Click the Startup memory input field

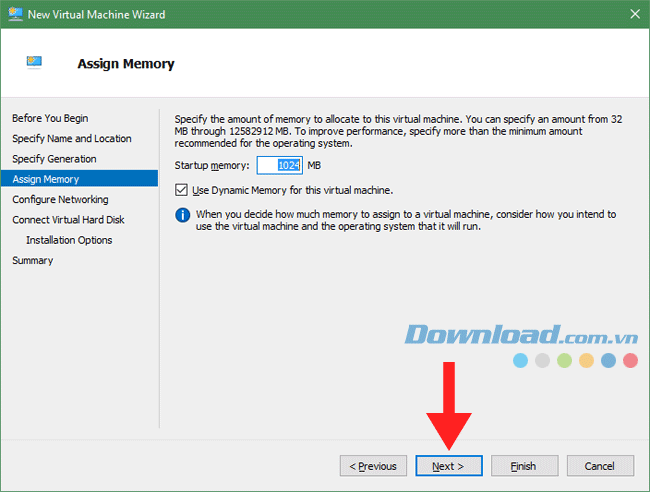coord(279,165)
